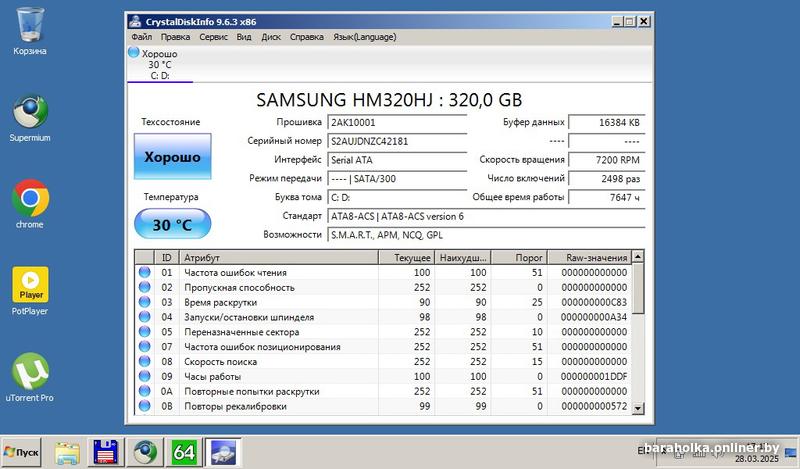Open the Язык(Language) menu
This screenshot has height=469, width=800.
click(x=364, y=37)
